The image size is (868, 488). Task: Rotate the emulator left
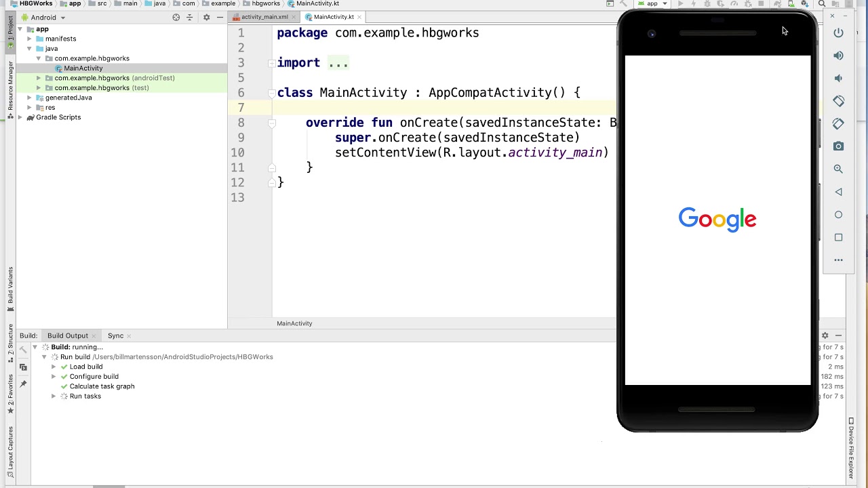pyautogui.click(x=839, y=101)
